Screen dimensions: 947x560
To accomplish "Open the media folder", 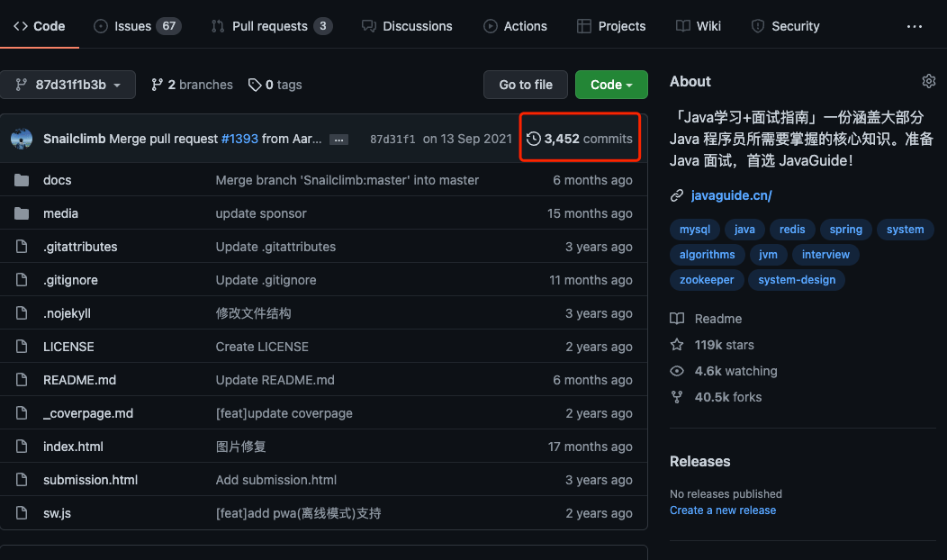I will point(60,213).
